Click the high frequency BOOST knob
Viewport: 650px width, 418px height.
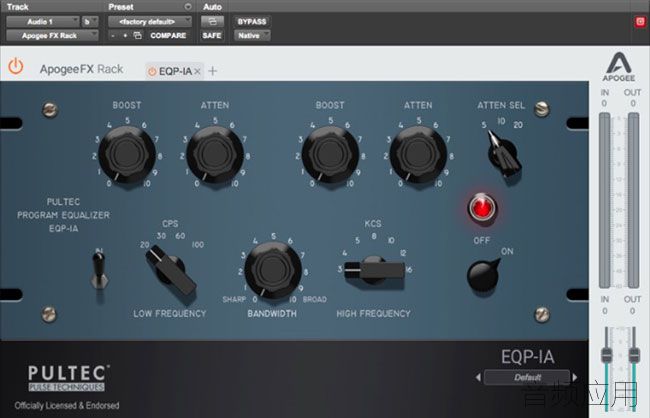pyautogui.click(x=330, y=154)
